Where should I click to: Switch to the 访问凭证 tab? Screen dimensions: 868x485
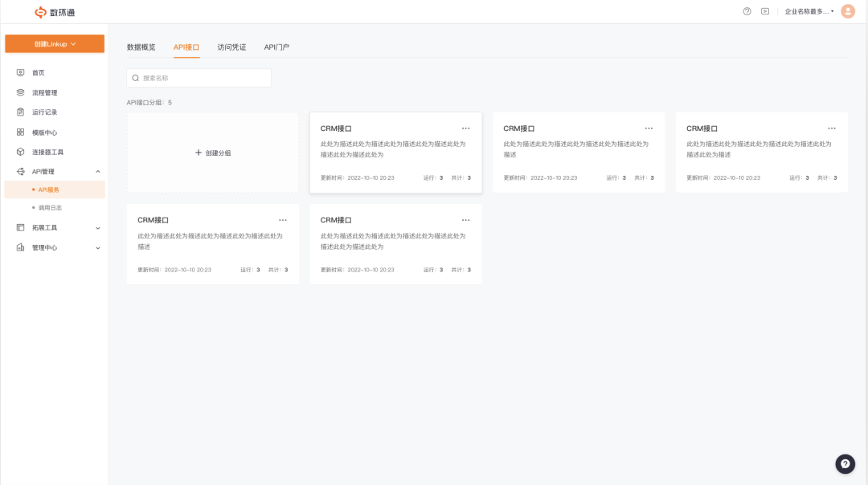click(x=232, y=47)
